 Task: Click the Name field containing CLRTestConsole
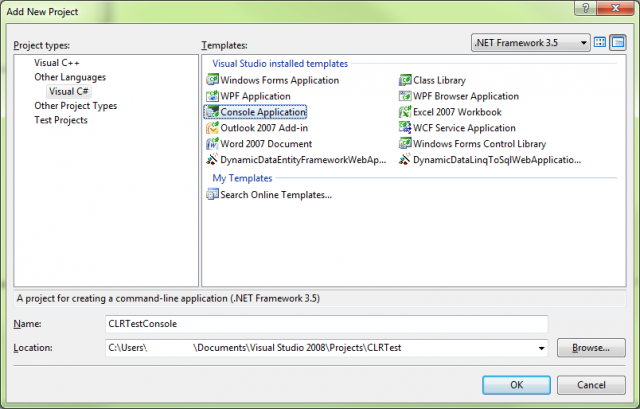pyautogui.click(x=325, y=324)
